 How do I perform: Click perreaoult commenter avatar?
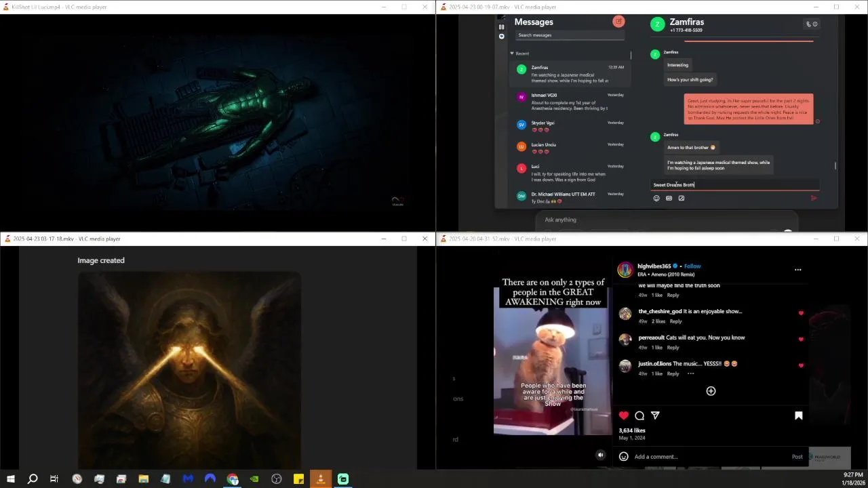[625, 340]
